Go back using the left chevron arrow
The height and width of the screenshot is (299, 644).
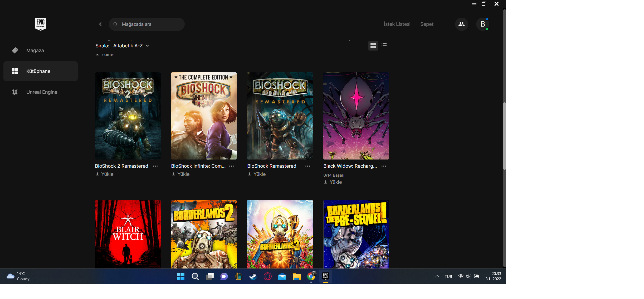click(x=100, y=24)
